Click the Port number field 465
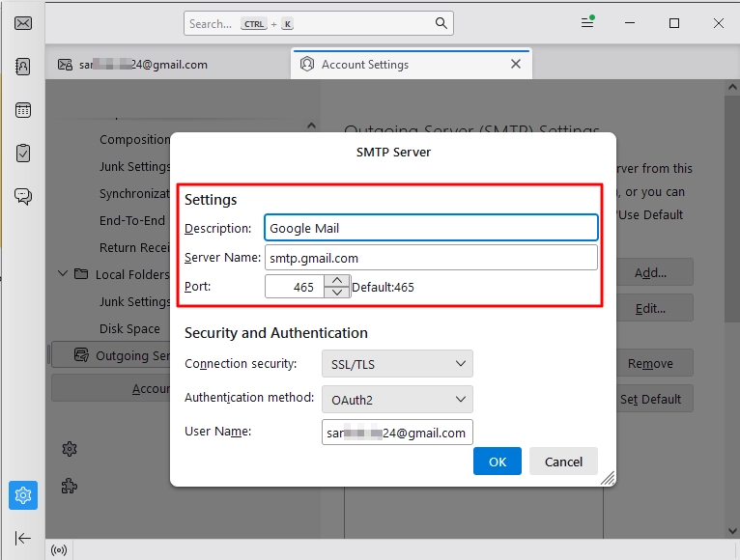The height and width of the screenshot is (560, 740). coord(295,287)
